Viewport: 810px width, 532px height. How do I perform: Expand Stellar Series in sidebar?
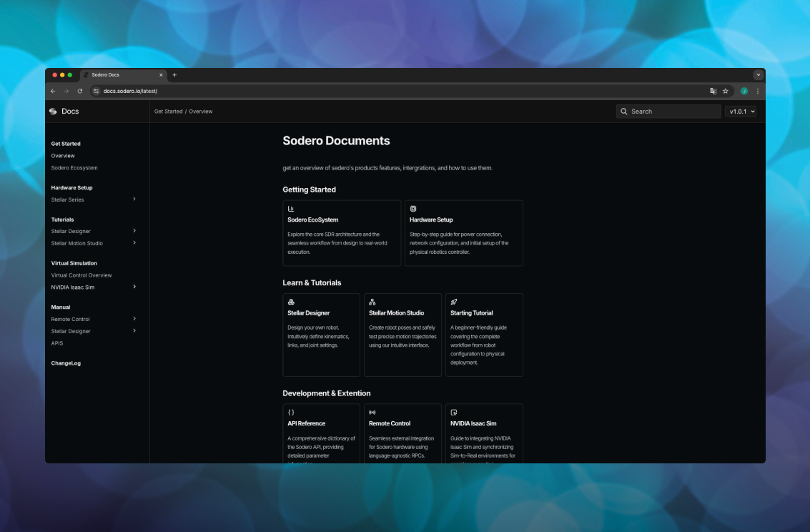point(134,199)
